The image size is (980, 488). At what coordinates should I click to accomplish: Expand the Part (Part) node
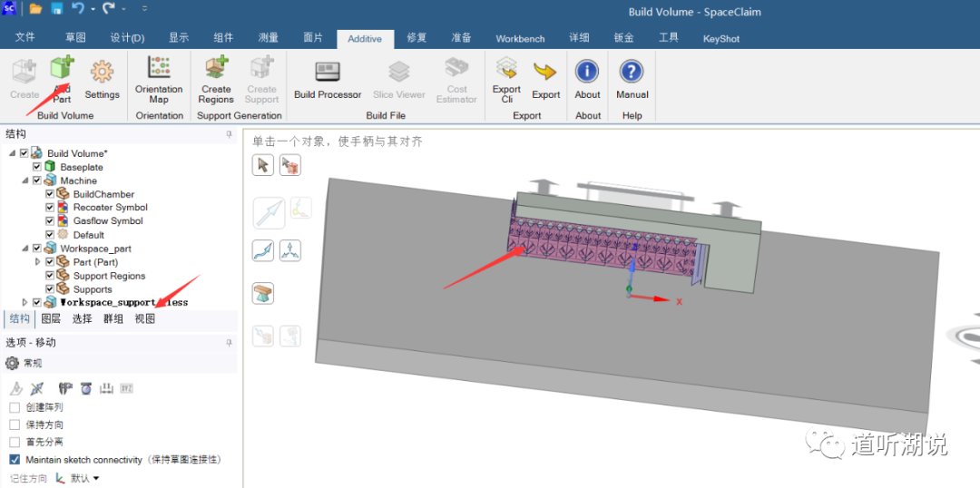click(38, 262)
